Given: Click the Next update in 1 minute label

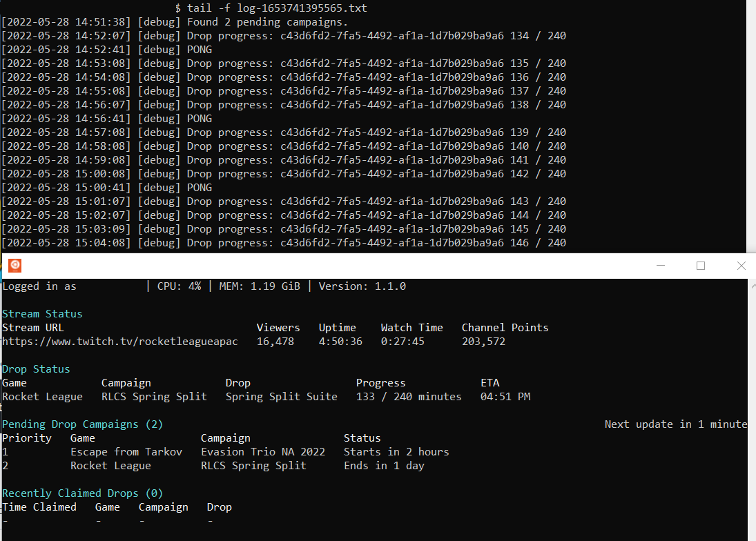Looking at the screenshot, I should tap(675, 424).
